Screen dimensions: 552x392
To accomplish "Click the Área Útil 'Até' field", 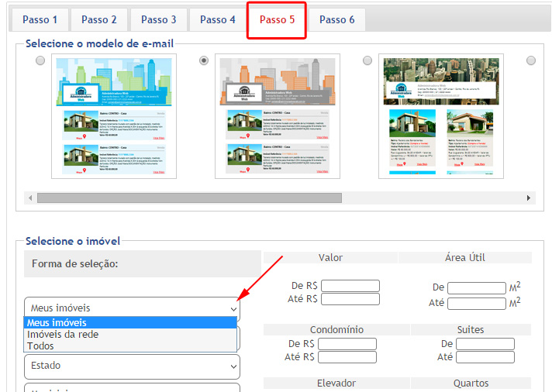I will point(476,303).
